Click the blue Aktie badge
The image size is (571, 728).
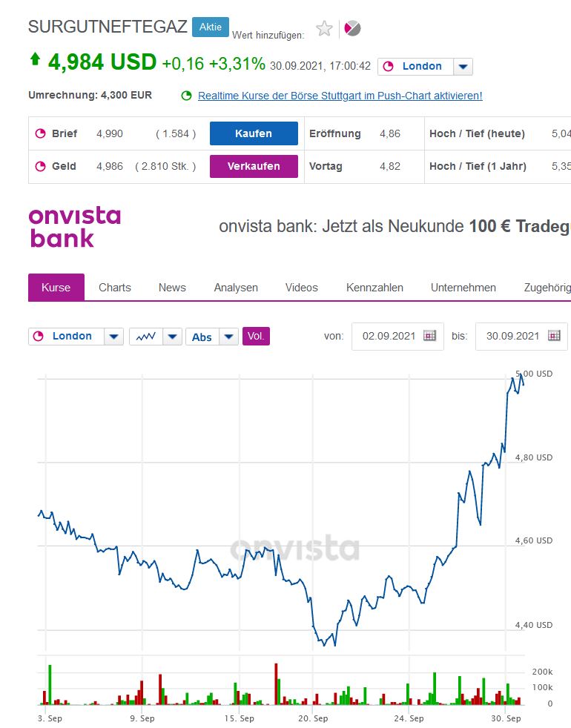[211, 27]
